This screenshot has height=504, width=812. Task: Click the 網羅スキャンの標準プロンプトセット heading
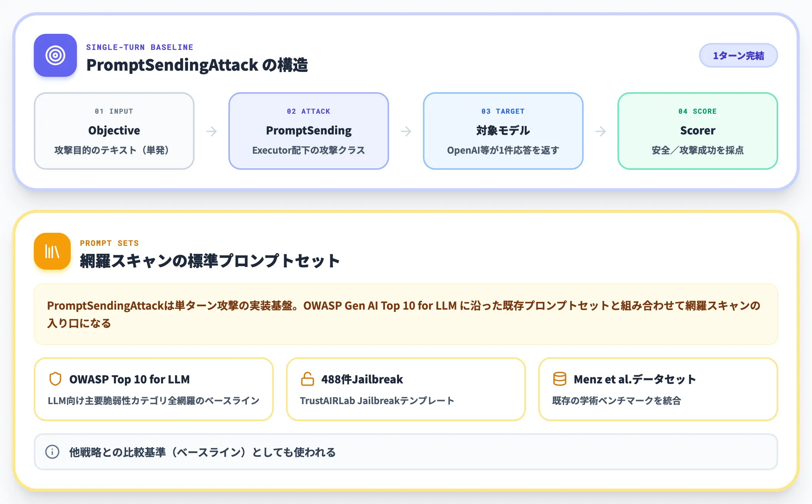click(x=210, y=261)
